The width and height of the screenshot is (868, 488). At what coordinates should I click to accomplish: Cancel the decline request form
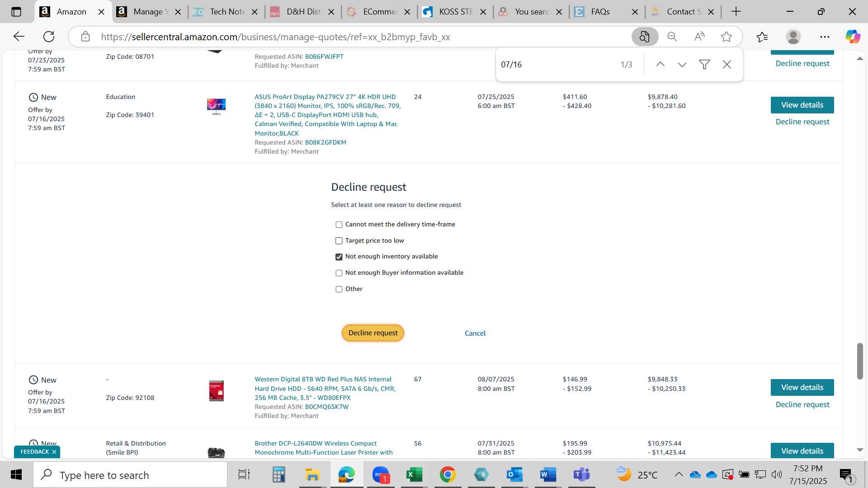475,333
